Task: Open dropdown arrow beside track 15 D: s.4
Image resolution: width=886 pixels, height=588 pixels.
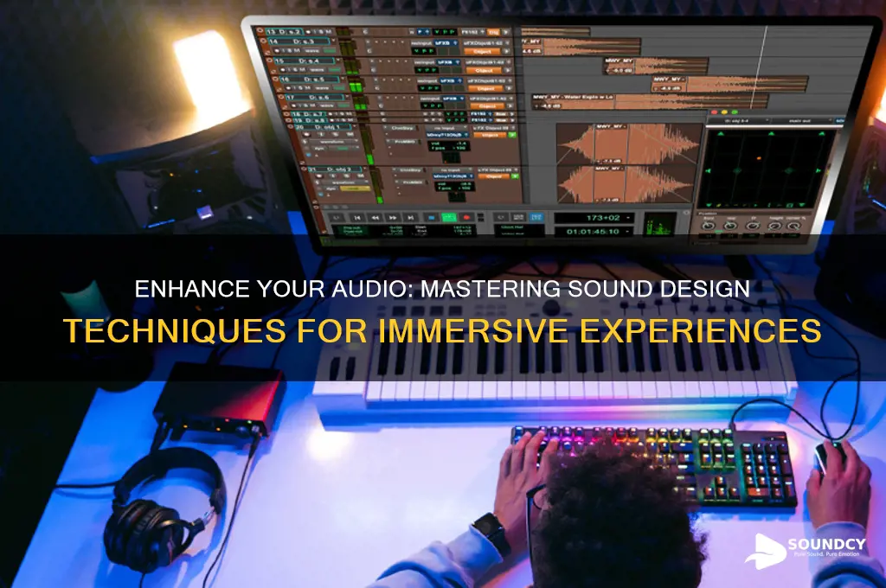Action: pos(338,60)
